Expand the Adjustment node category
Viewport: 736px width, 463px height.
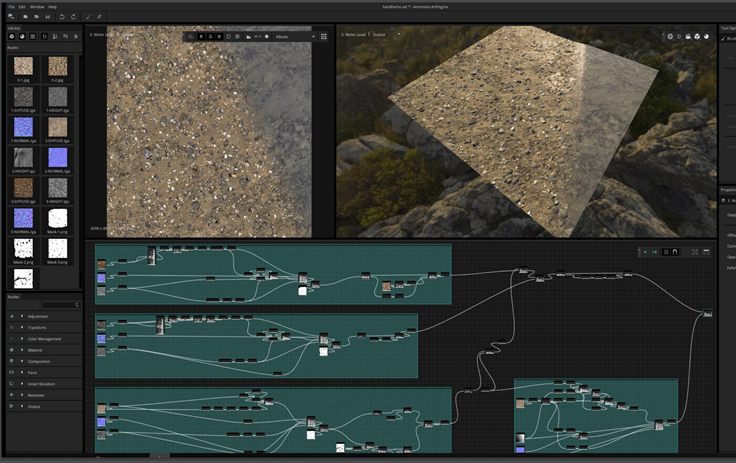[22, 316]
